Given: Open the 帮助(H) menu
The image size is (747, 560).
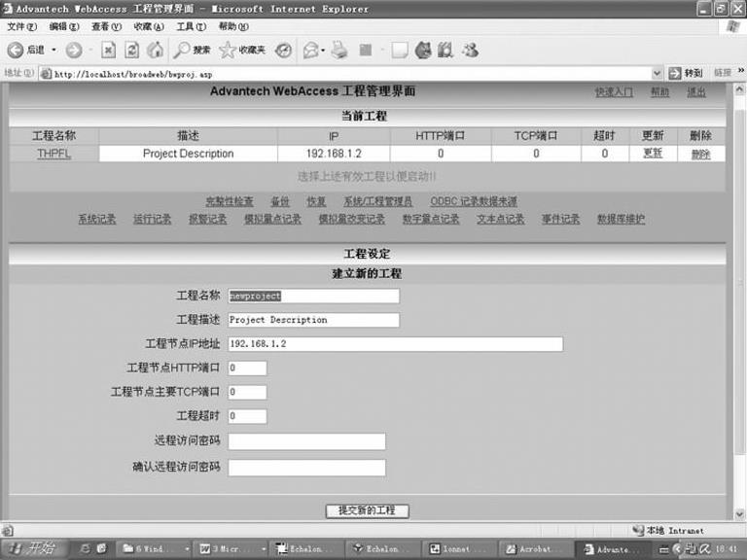Looking at the screenshot, I should 233,26.
